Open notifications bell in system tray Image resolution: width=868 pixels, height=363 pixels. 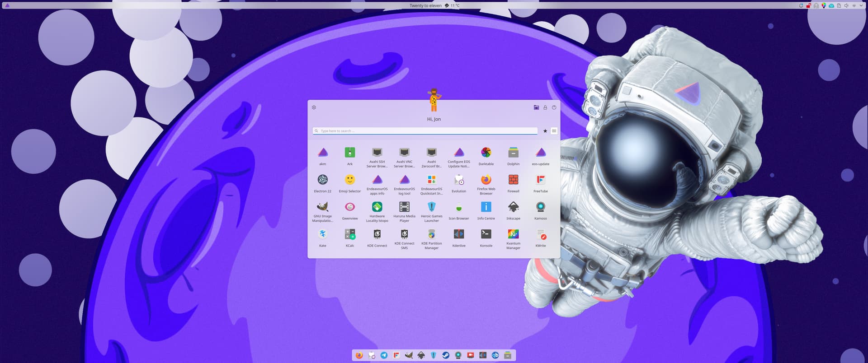coord(801,5)
